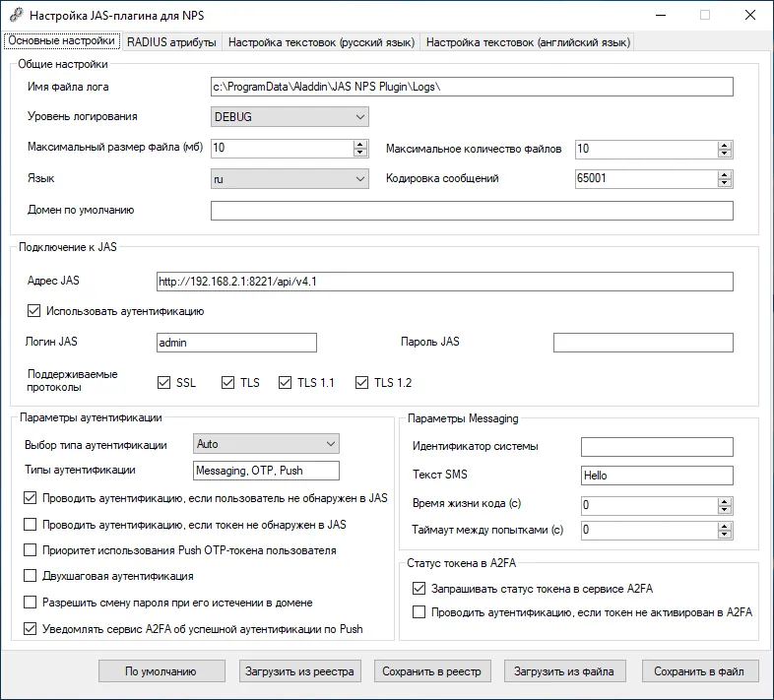
Task: Click the 'Адрес JAS' URL field
Action: coord(445,282)
